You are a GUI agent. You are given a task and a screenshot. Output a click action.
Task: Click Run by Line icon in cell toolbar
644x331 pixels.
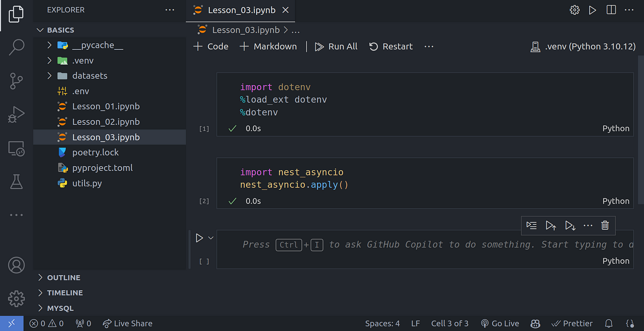[x=531, y=225]
